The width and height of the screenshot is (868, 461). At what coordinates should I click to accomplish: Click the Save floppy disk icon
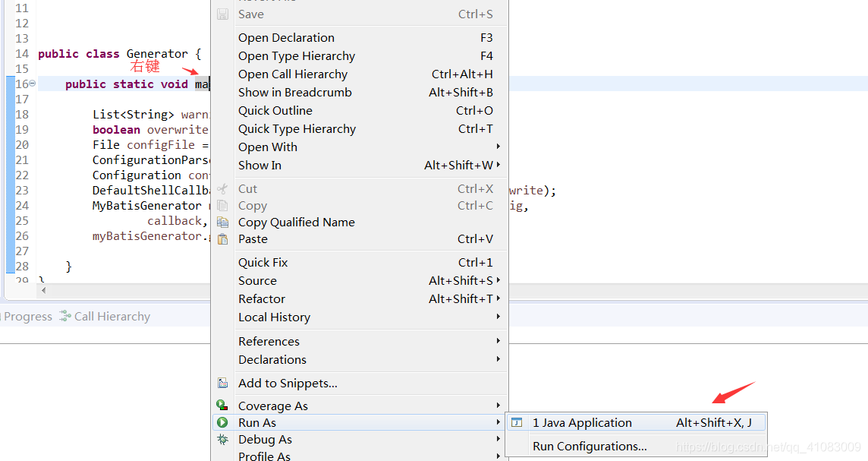point(222,14)
